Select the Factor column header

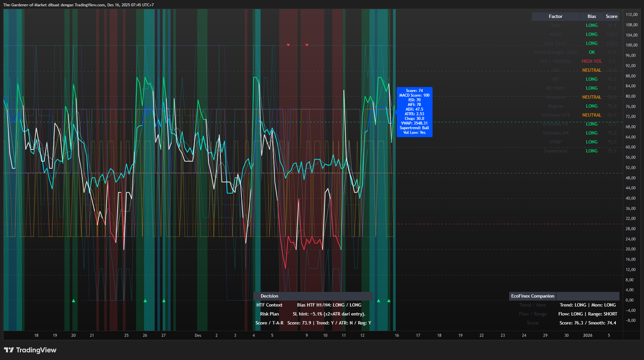[555, 16]
